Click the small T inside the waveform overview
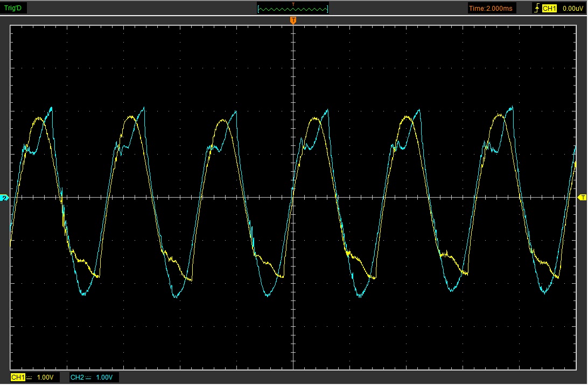Screen dimensions: 588x385 [293, 4]
